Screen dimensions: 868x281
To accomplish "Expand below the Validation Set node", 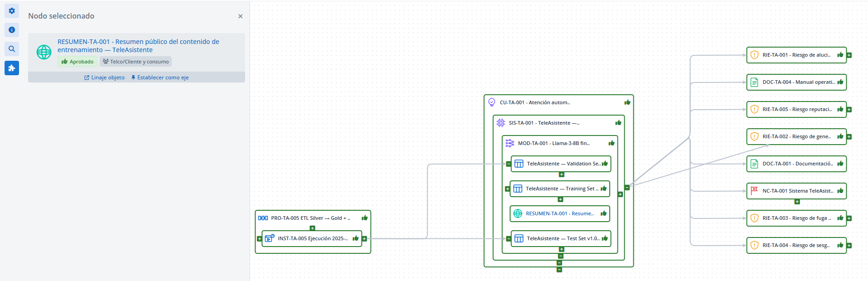I will 561,174.
